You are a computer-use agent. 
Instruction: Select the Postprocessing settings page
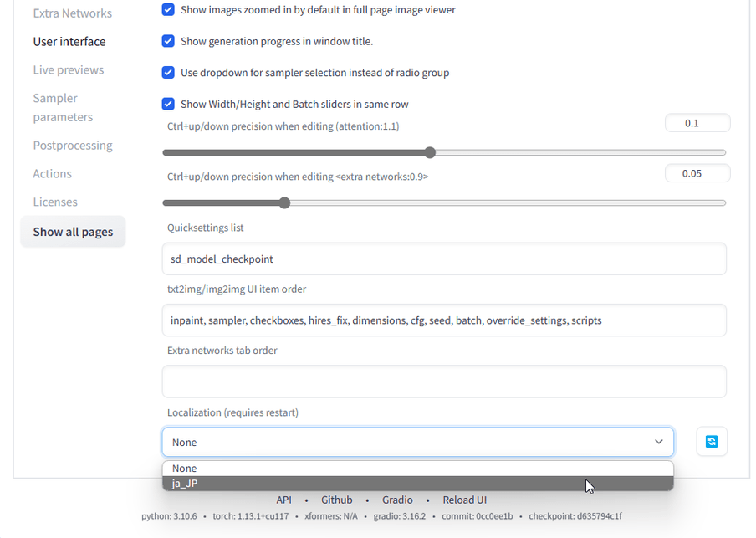[x=73, y=146]
